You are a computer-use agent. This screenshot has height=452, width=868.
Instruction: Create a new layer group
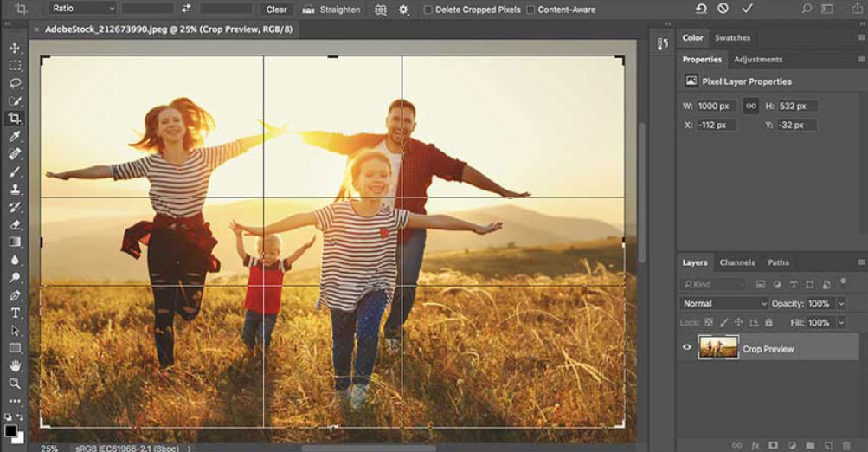click(x=810, y=445)
